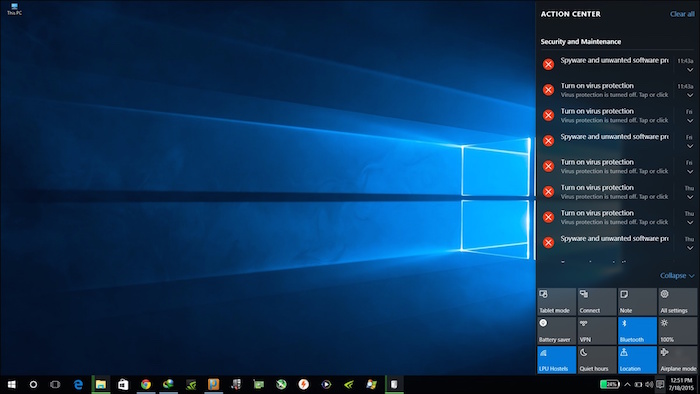
Task: Click red X of 11:43a virus protection alert
Action: click(x=548, y=90)
